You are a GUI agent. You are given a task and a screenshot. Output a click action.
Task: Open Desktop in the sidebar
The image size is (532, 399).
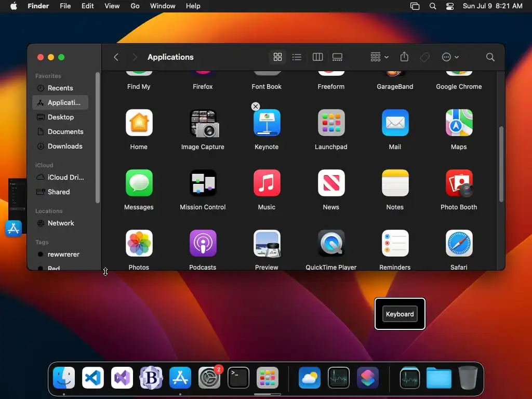point(60,117)
